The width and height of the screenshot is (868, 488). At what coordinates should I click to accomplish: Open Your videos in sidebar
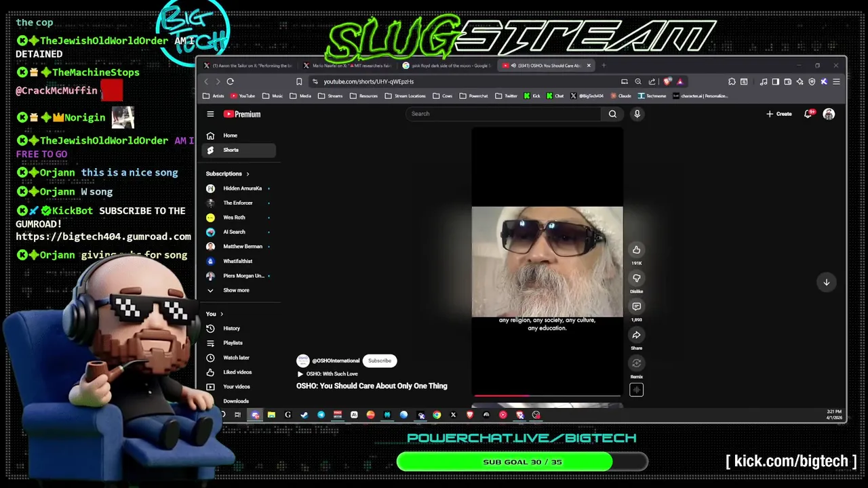(x=238, y=386)
